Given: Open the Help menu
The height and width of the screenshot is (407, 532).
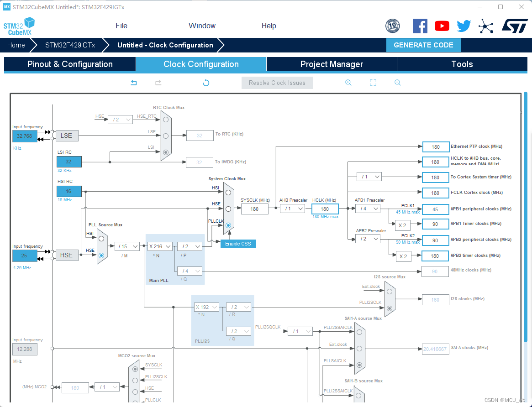Looking at the screenshot, I should 269,26.
